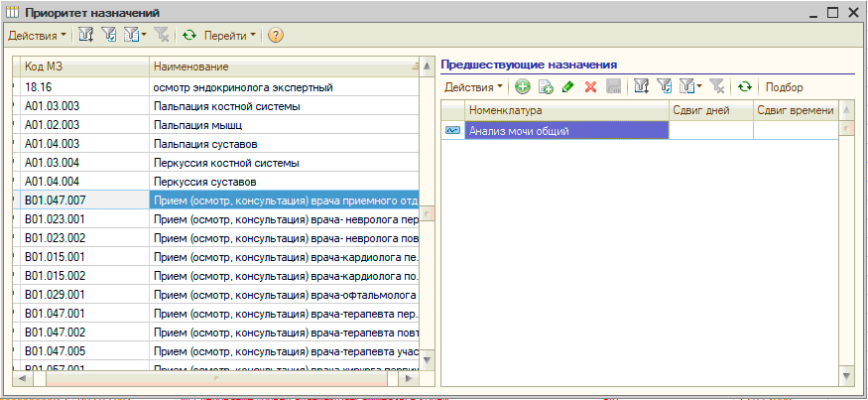Select row A01.03.003 Пальпация костной системы
Image resolution: width=868 pixels, height=400 pixels.
click(218, 106)
